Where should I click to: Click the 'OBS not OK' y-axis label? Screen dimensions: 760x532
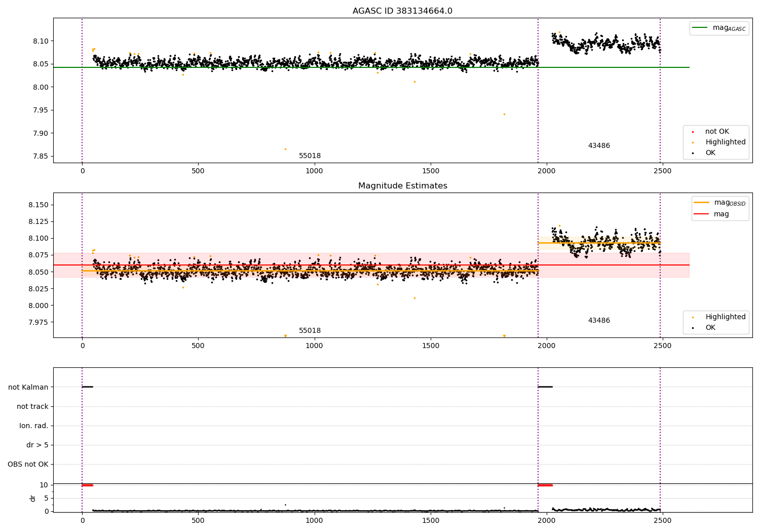(x=28, y=464)
